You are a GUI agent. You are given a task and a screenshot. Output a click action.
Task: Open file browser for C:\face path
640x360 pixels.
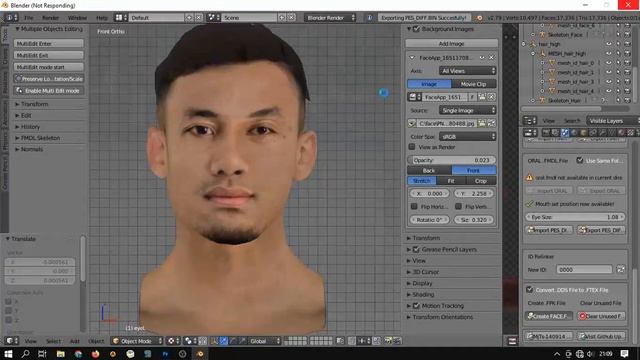[482, 123]
